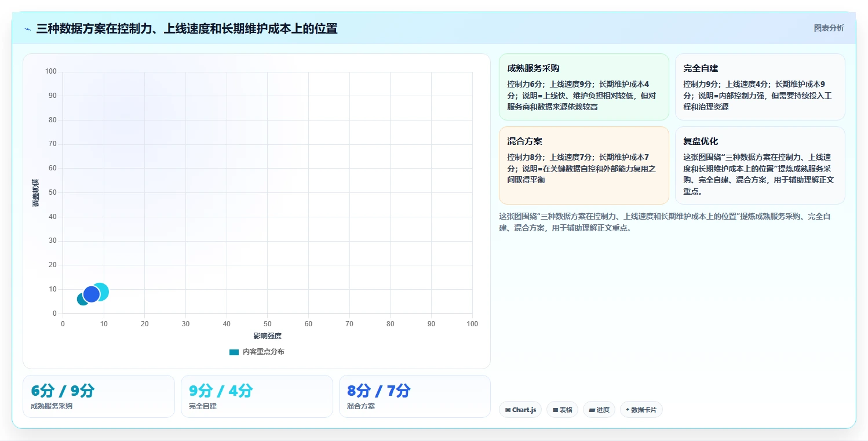Click the 100 tick on the x-axis
The image size is (868, 441).
[472, 324]
